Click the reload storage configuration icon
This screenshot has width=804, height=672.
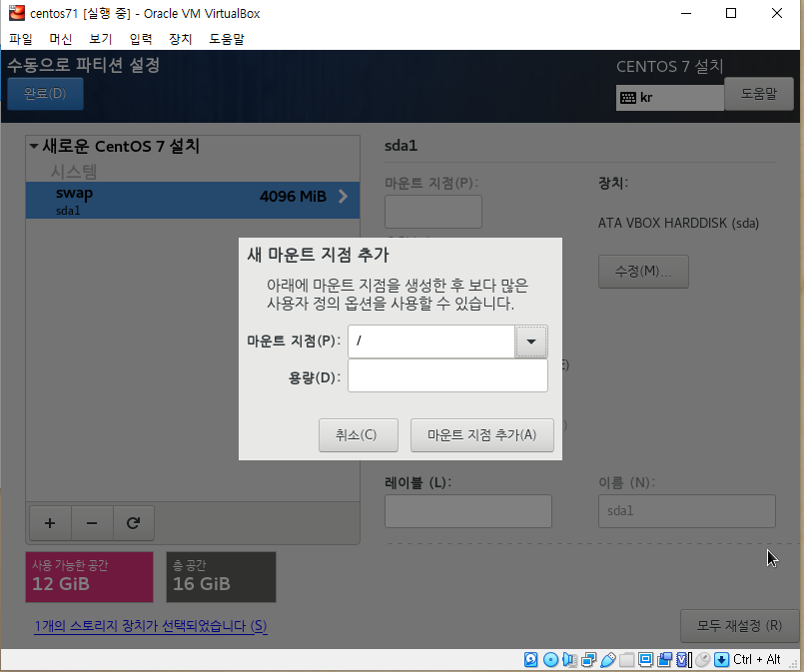click(133, 523)
